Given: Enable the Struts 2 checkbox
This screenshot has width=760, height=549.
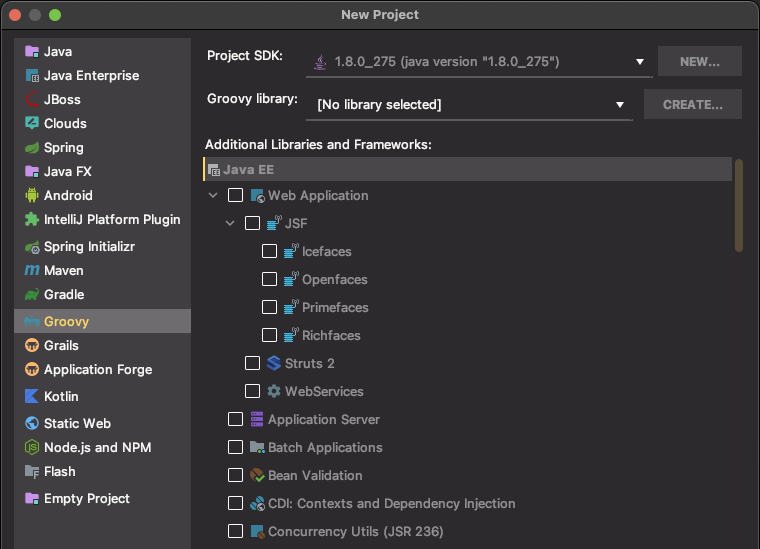Looking at the screenshot, I should pos(253,363).
